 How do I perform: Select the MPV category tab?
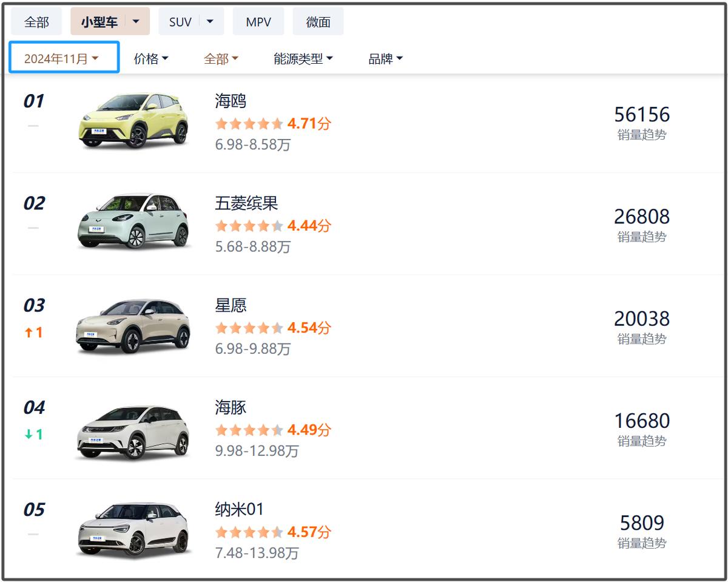click(258, 22)
